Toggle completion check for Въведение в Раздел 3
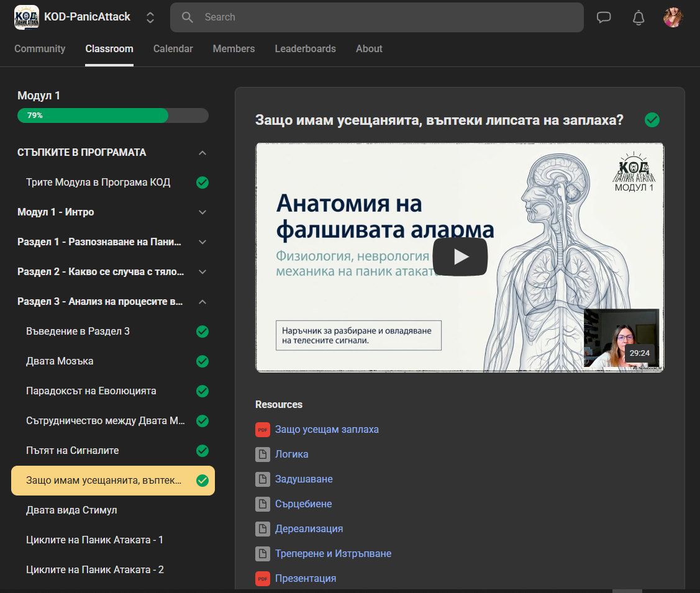700x593 pixels. (x=202, y=332)
